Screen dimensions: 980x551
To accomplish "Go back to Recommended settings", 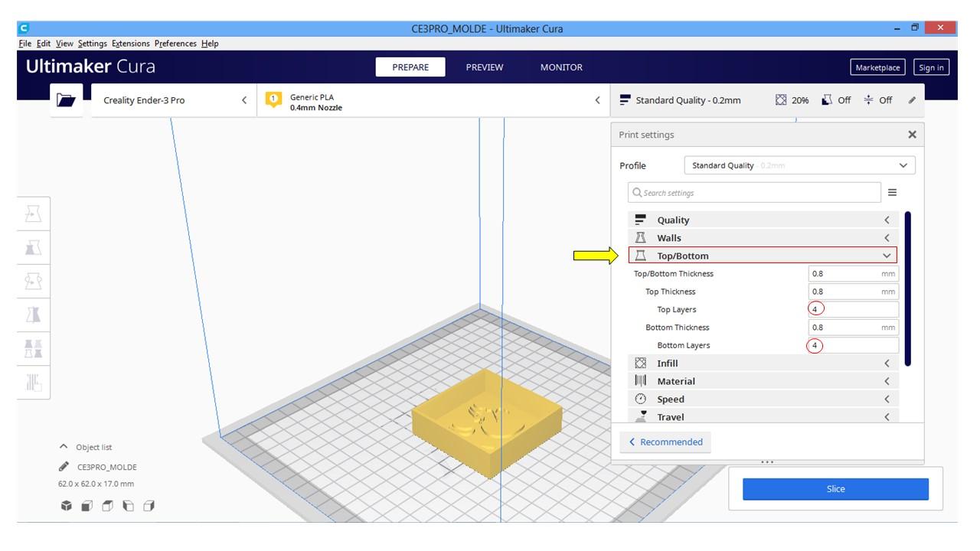I will [x=665, y=442].
